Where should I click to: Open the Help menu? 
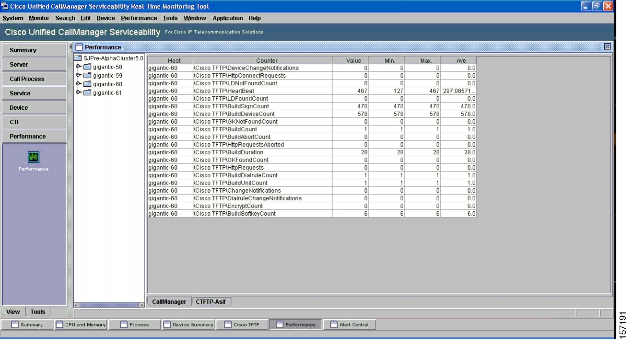point(255,18)
